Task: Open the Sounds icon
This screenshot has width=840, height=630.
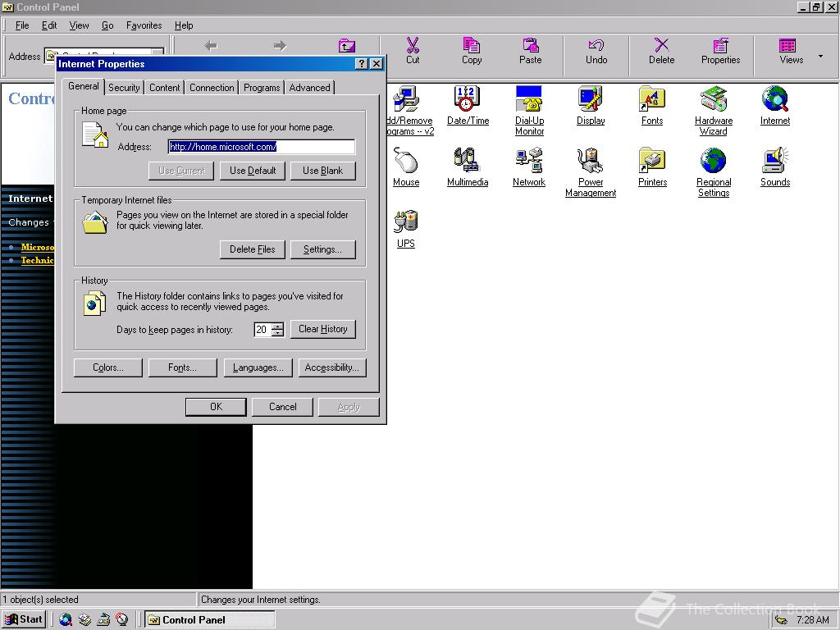Action: tap(774, 167)
